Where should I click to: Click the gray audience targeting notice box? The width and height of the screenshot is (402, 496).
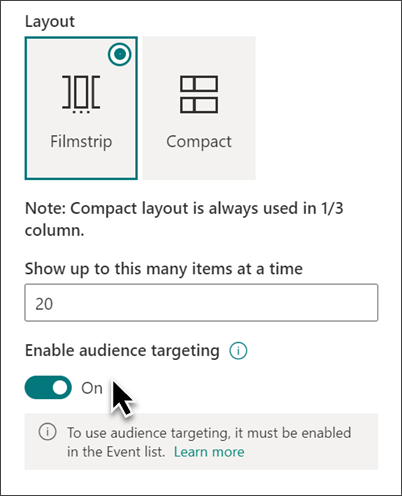[x=201, y=442]
